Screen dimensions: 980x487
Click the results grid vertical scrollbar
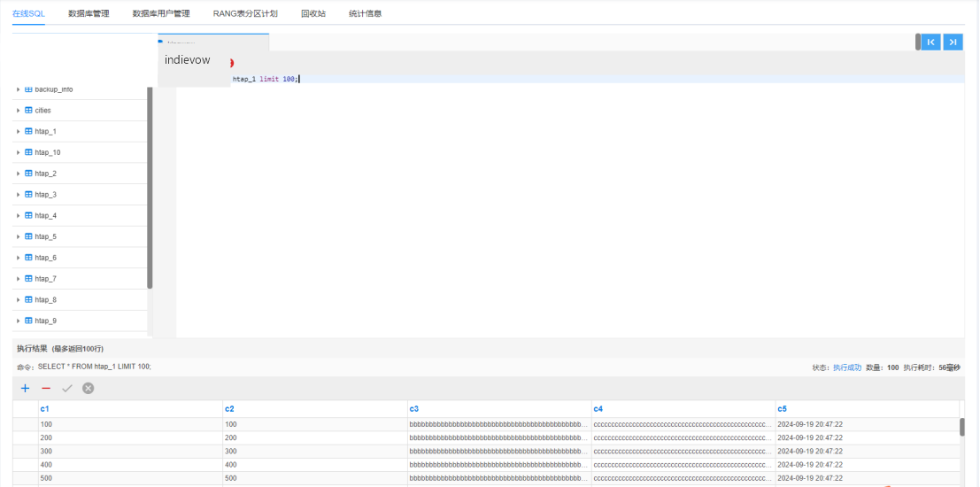pos(962,427)
